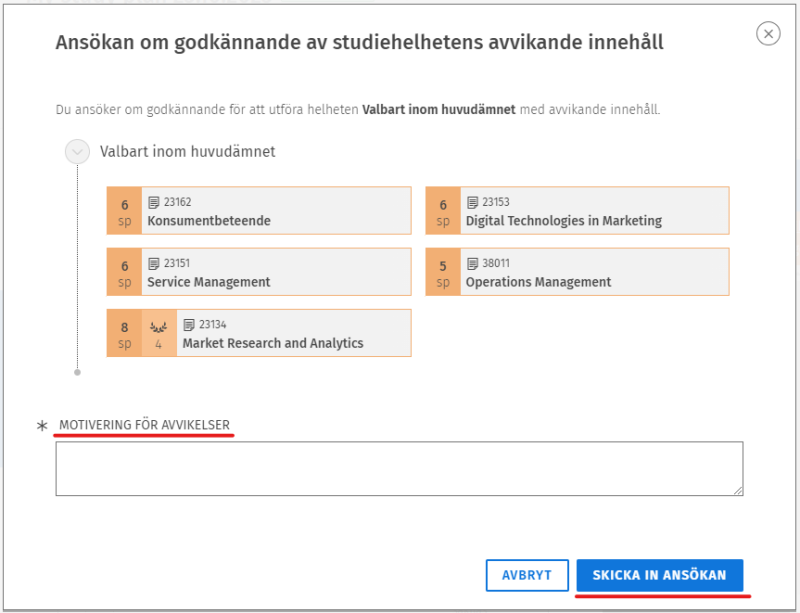
Task: Click the 6 sp badge on Konsumentbeteende
Action: (125, 211)
